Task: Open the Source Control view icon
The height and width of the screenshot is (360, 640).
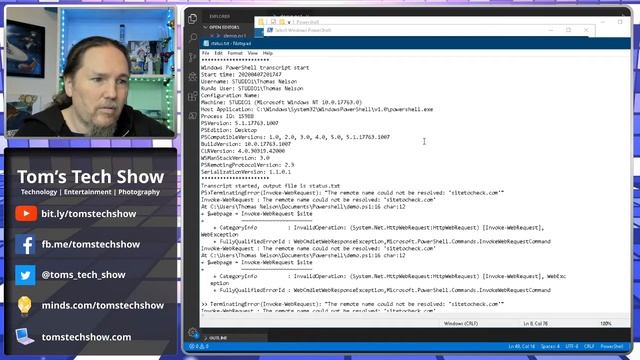Action: coord(193,58)
